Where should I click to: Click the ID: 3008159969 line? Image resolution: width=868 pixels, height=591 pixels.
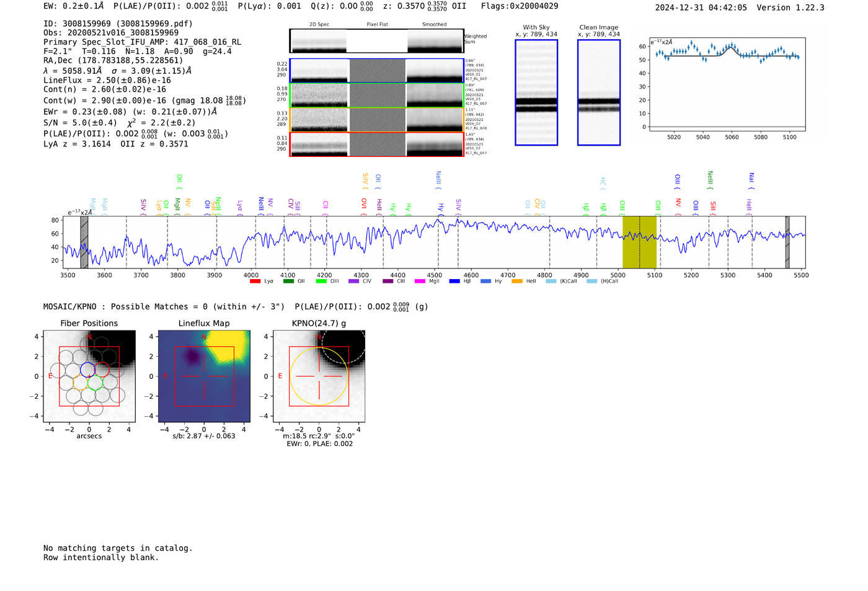point(118,24)
